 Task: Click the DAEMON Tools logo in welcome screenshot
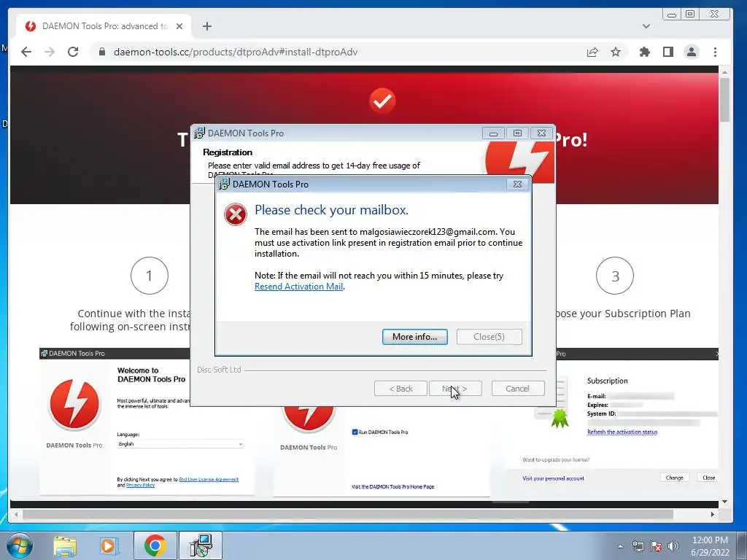coord(74,404)
